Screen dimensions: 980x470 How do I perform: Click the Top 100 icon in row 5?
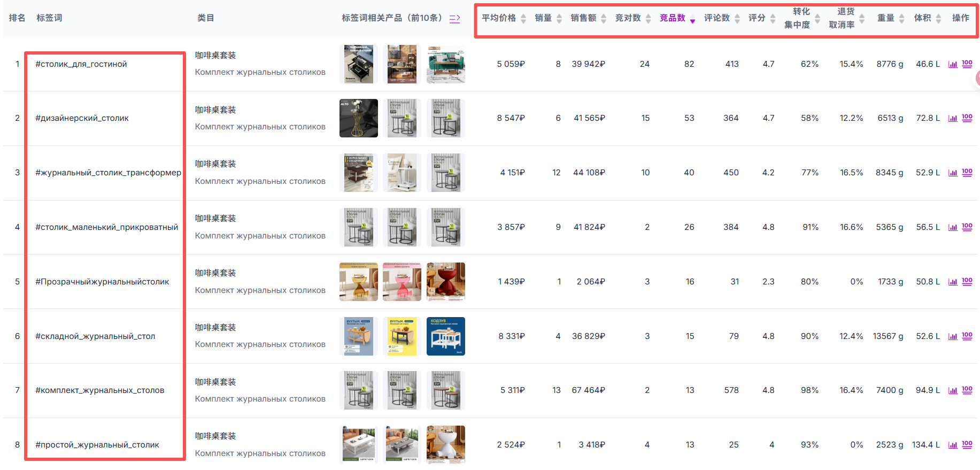pos(967,281)
